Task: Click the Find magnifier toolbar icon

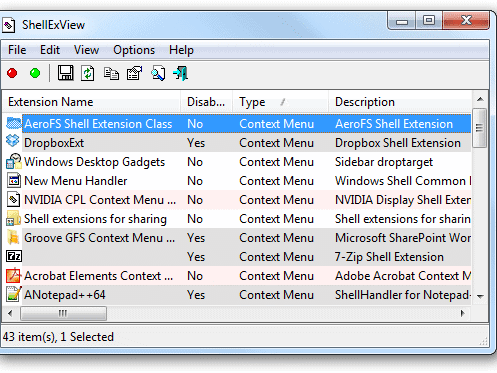Action: 158,73
